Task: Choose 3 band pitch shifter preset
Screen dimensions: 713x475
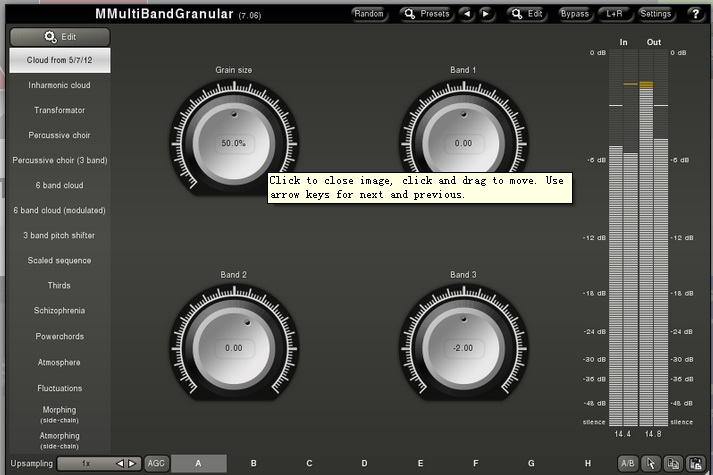Action: (x=60, y=235)
